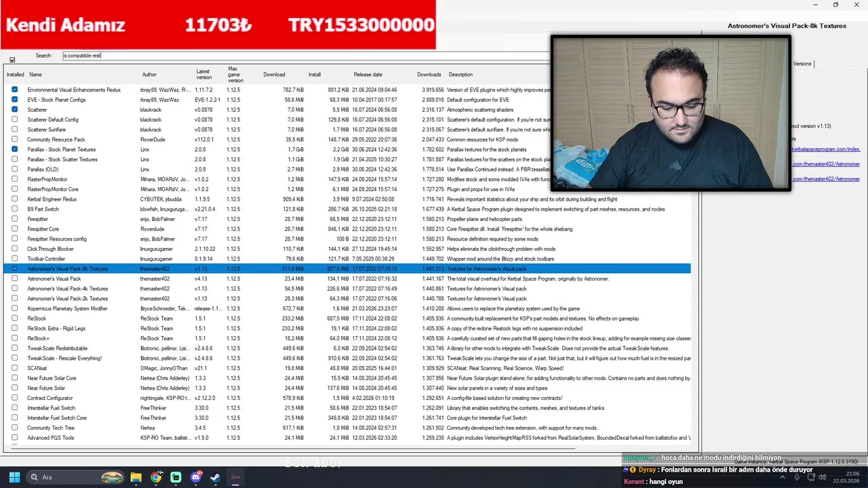Check the Scatterer Default Config checkbox
Image resolution: width=868 pixels, height=488 pixels.
[x=14, y=119]
